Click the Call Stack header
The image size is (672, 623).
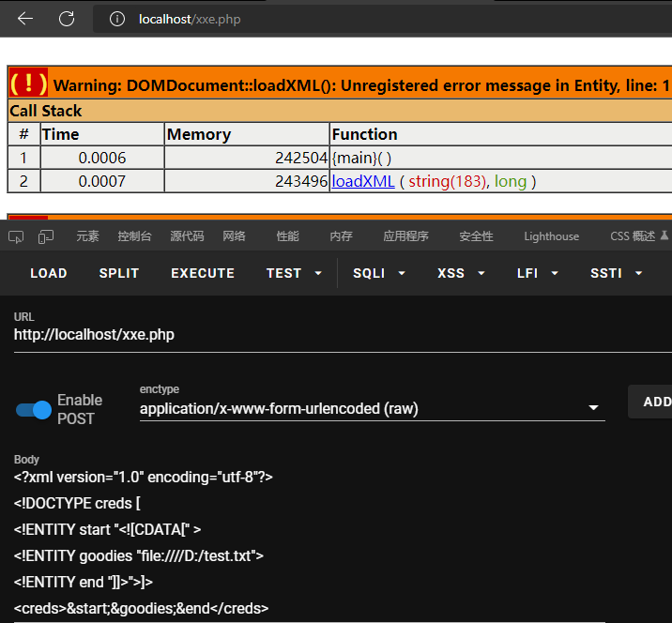click(x=340, y=111)
